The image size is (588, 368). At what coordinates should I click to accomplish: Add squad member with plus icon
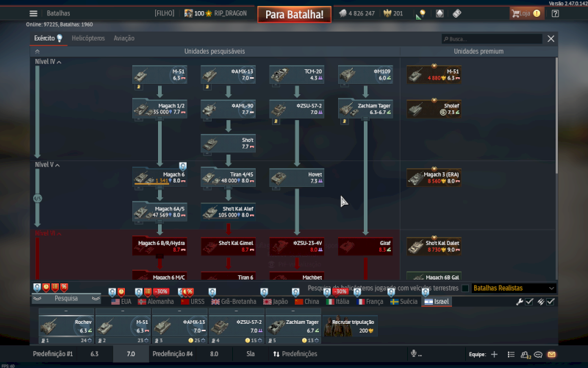494,354
